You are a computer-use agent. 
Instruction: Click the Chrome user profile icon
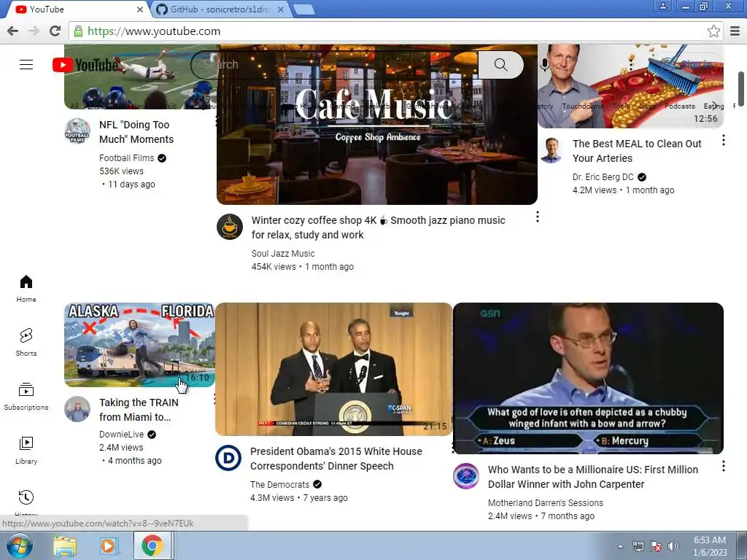click(662, 6)
